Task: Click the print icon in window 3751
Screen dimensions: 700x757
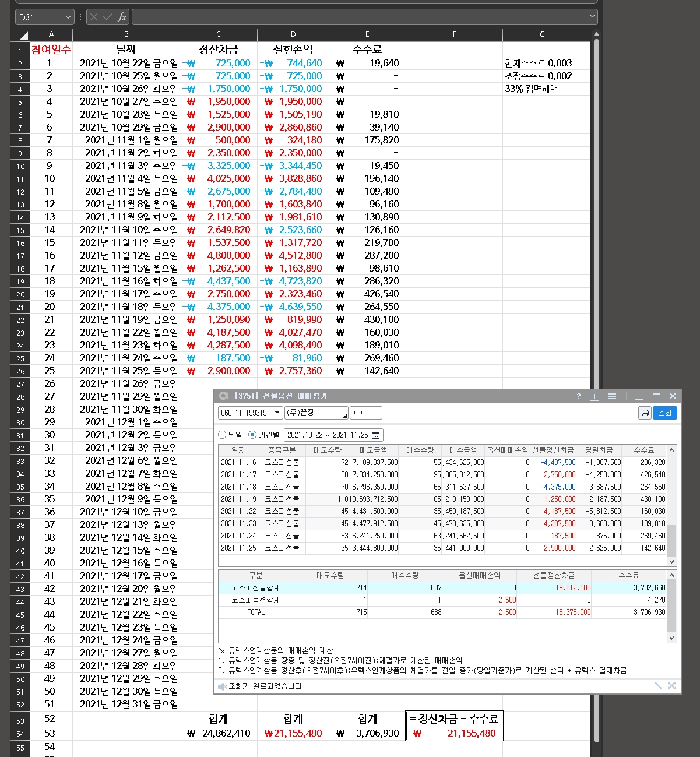Action: tap(645, 413)
